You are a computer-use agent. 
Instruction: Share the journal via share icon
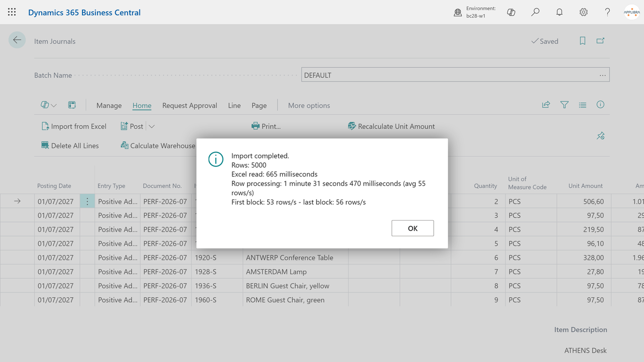pyautogui.click(x=546, y=105)
